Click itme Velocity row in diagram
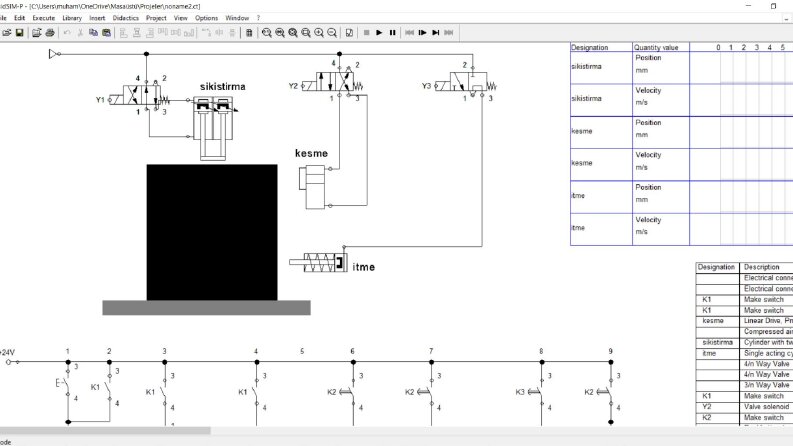Viewport: 793px width, 446px height. 681,230
